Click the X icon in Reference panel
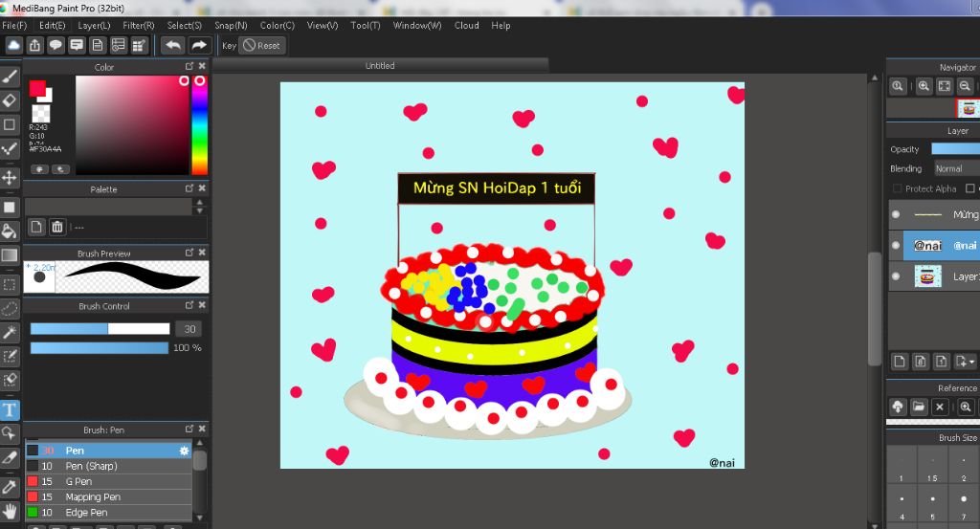980x529 pixels. [x=940, y=408]
